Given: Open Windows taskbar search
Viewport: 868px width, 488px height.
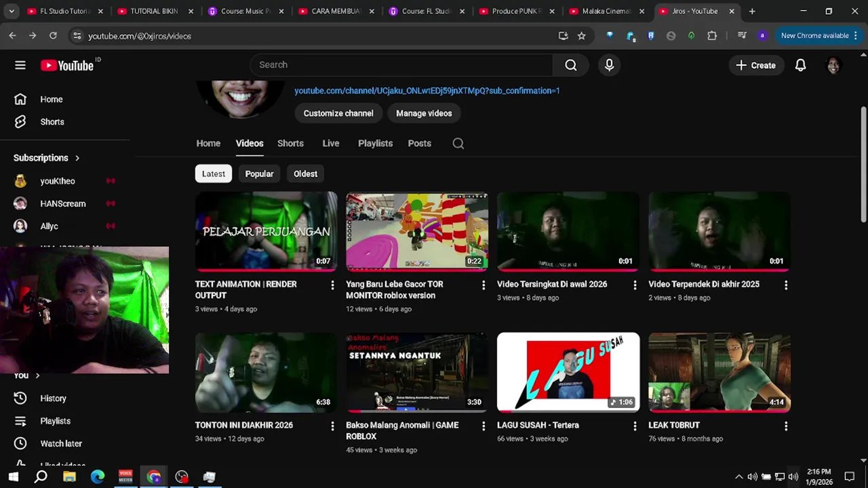Looking at the screenshot, I should 41,476.
